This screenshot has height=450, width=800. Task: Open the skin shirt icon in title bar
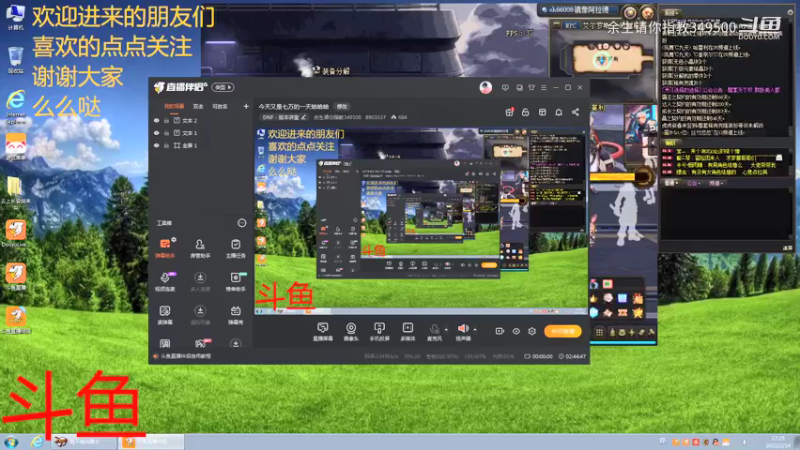tap(531, 88)
